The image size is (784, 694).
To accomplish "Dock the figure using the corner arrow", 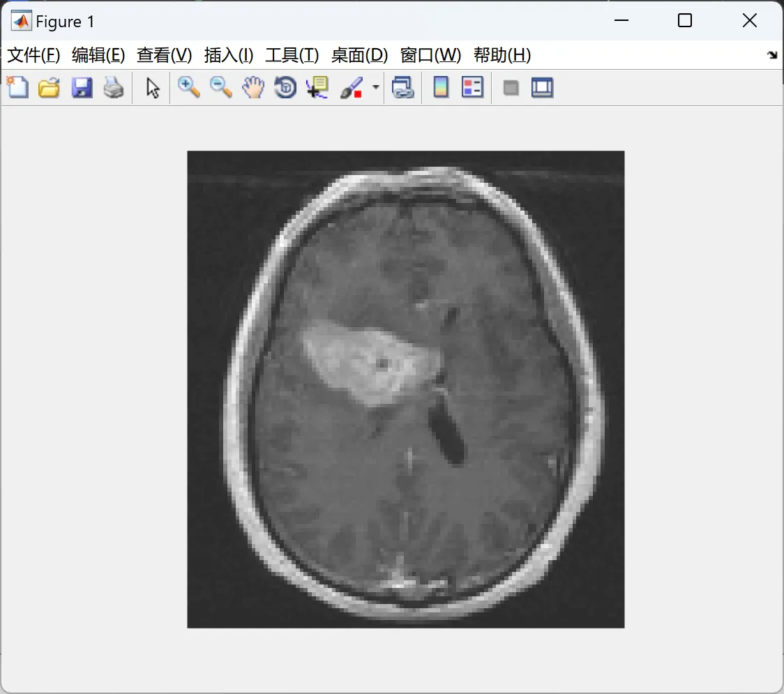I will (772, 55).
